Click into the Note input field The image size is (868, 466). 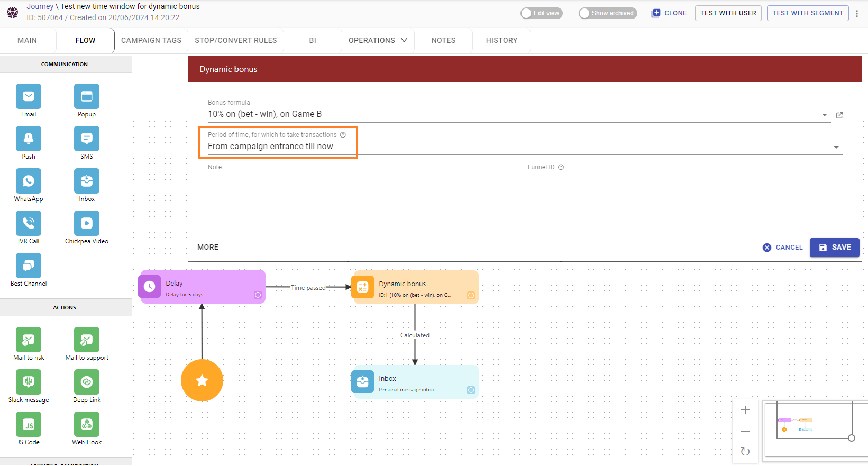364,180
